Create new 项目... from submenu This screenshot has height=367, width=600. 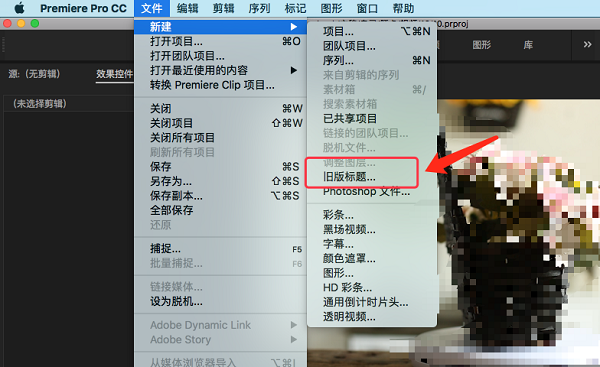[x=372, y=31]
